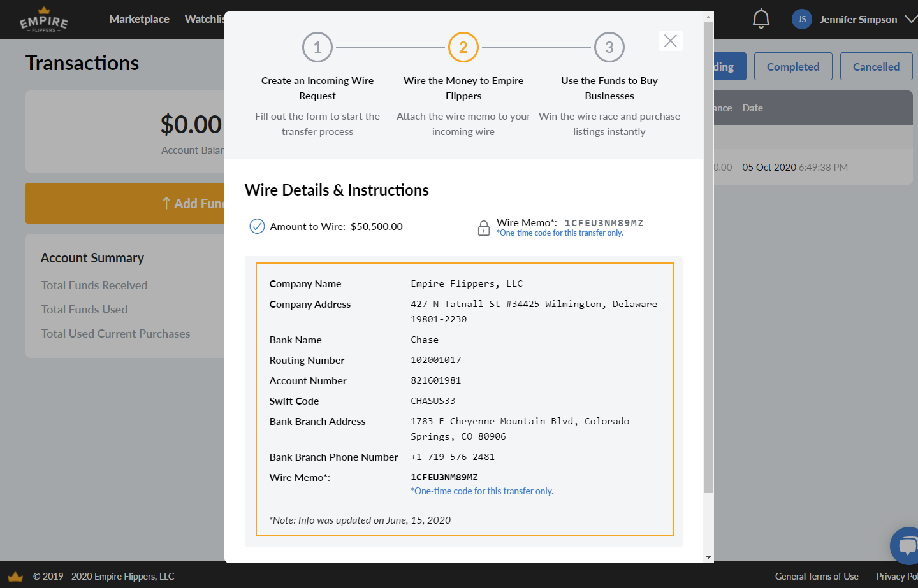Switch to the Pending tab

[729, 66]
